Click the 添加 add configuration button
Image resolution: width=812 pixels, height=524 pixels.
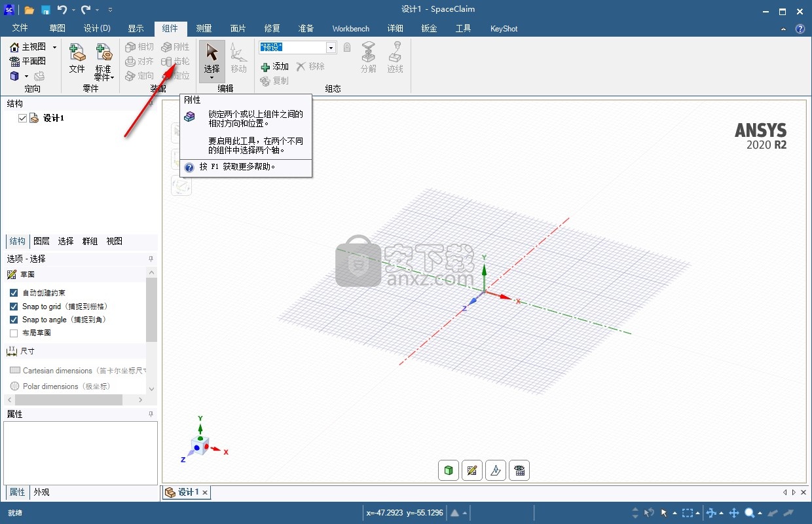(274, 67)
